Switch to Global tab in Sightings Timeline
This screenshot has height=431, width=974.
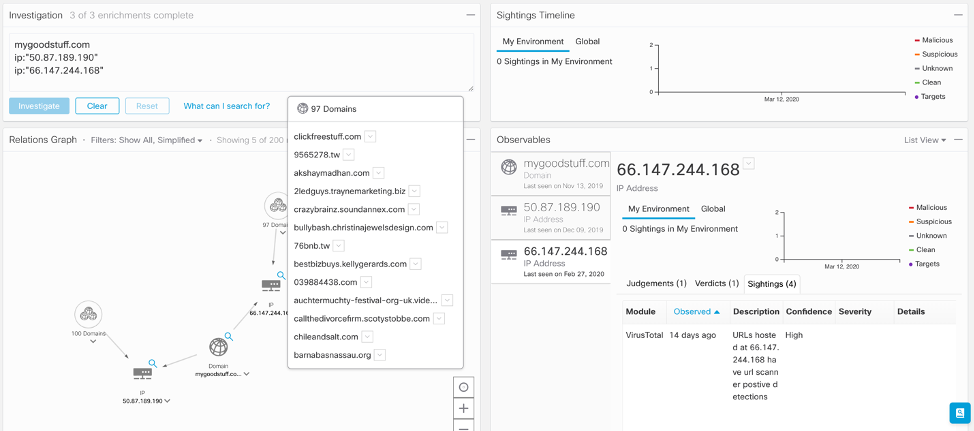[588, 42]
